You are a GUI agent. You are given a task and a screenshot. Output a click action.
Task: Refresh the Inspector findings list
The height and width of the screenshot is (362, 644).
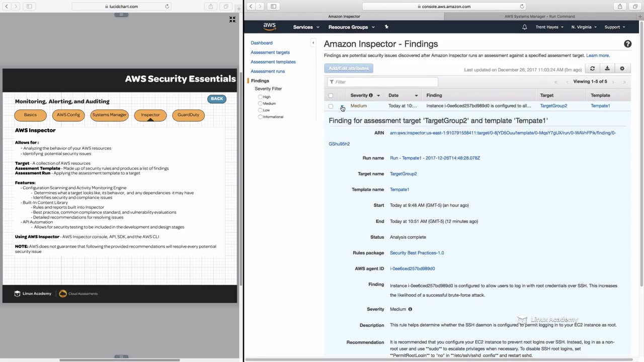click(x=592, y=68)
